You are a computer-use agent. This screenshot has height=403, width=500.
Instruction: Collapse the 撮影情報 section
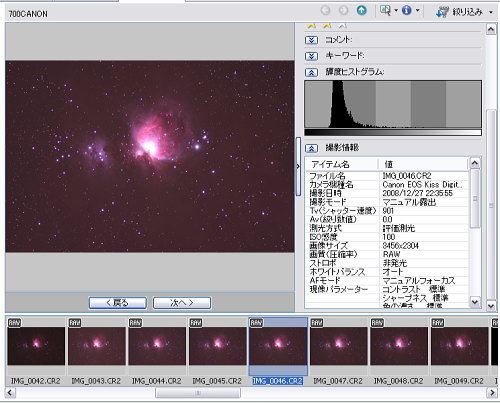point(311,148)
